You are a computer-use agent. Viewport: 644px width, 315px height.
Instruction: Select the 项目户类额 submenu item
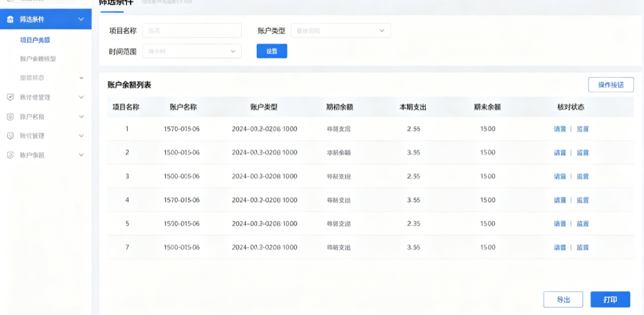click(35, 40)
